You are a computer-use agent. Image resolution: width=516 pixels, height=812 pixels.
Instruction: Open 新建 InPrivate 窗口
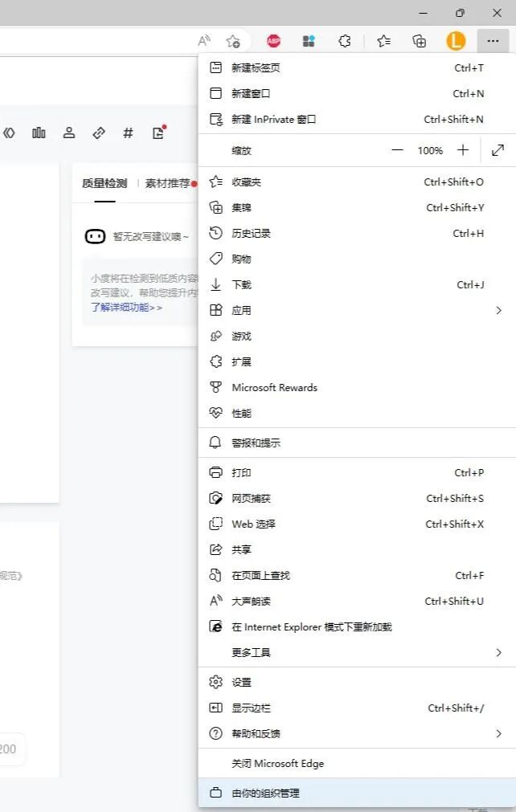tap(357, 119)
